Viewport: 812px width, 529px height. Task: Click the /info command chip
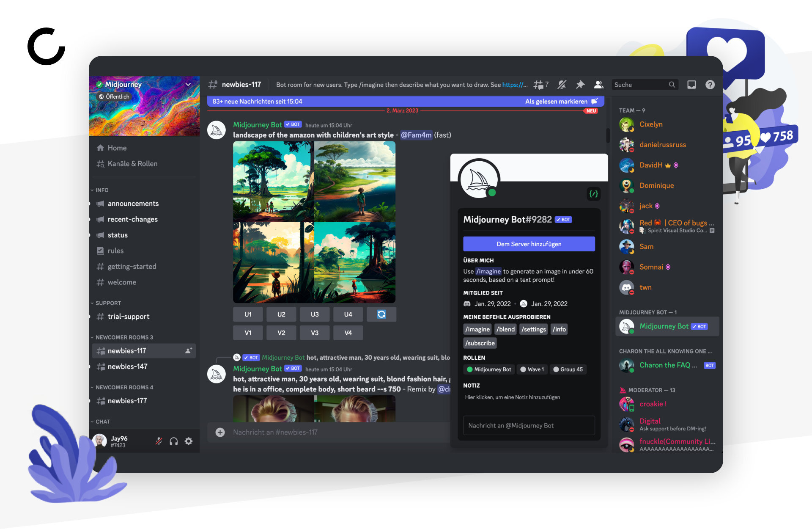pos(559,329)
